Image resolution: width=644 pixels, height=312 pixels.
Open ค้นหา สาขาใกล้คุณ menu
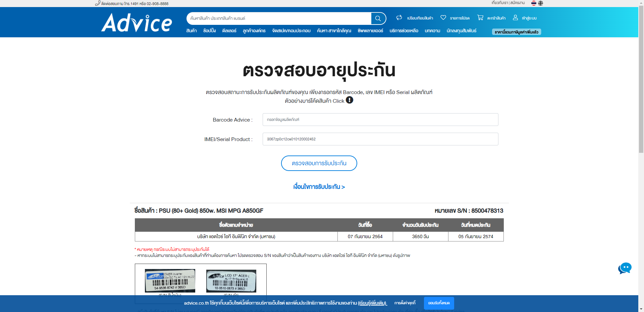tap(334, 31)
